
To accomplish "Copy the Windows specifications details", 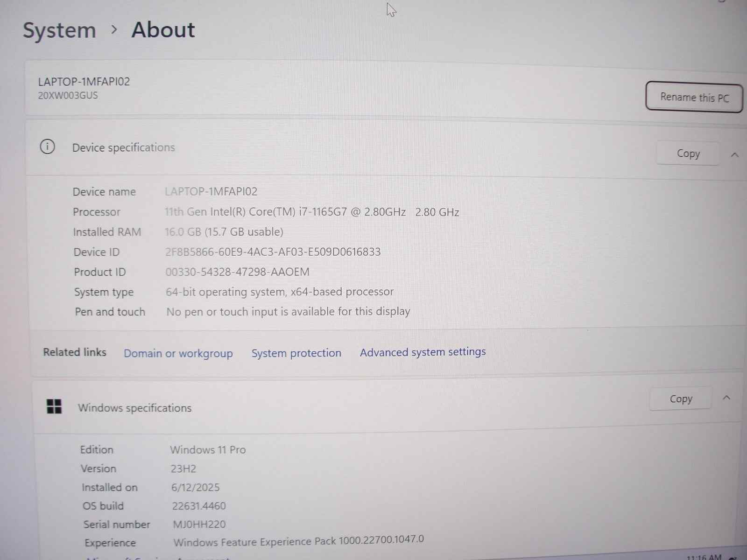I will coord(680,399).
